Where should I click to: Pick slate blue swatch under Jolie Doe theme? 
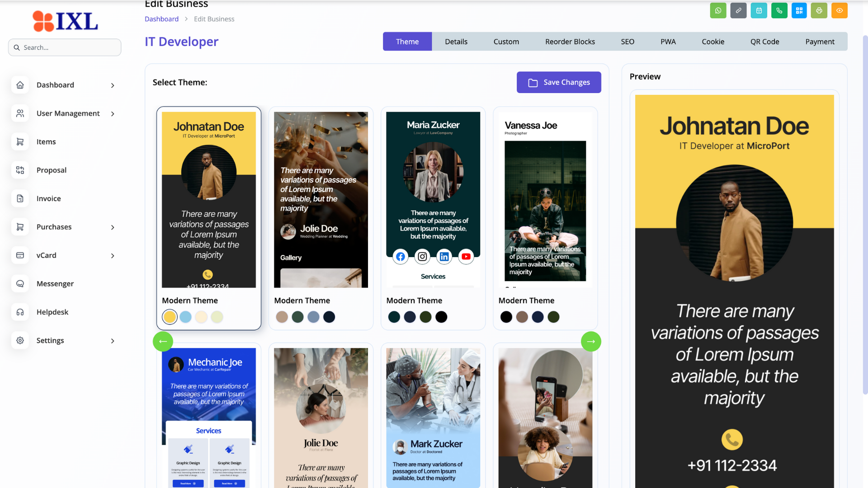point(313,317)
